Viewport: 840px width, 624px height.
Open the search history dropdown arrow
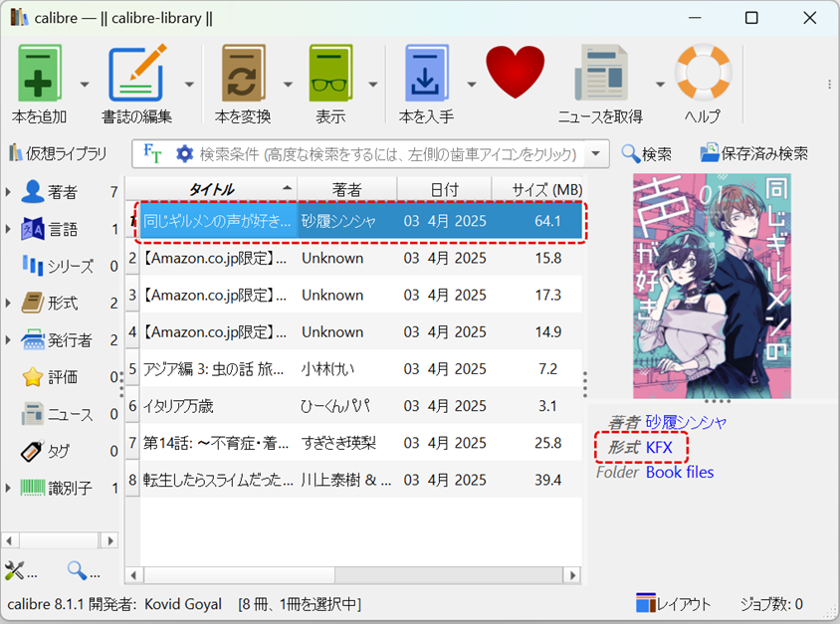coord(596,153)
